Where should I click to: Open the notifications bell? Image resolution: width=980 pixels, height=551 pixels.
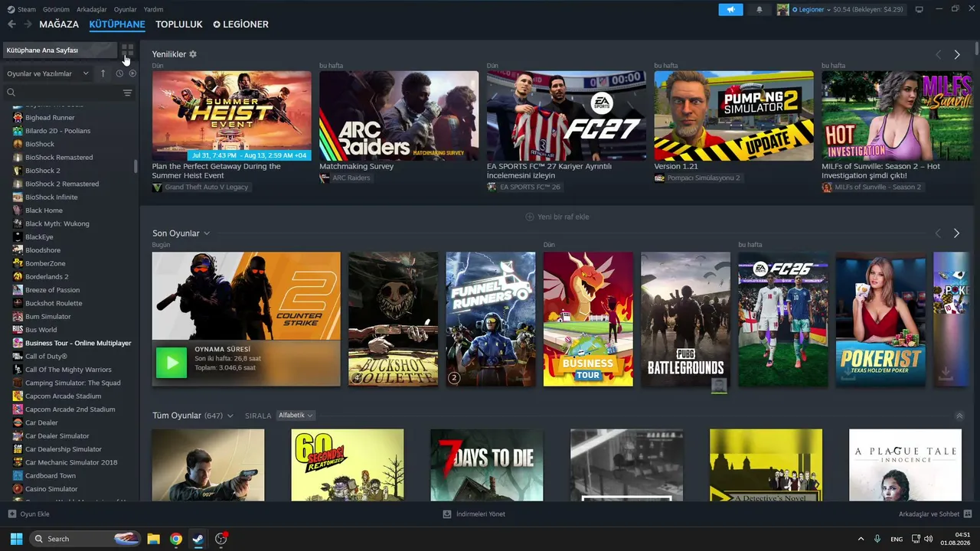point(759,9)
